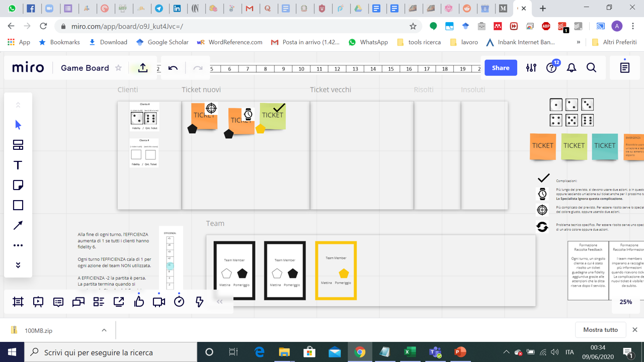Expand the sidebar double down chevron

18,265
